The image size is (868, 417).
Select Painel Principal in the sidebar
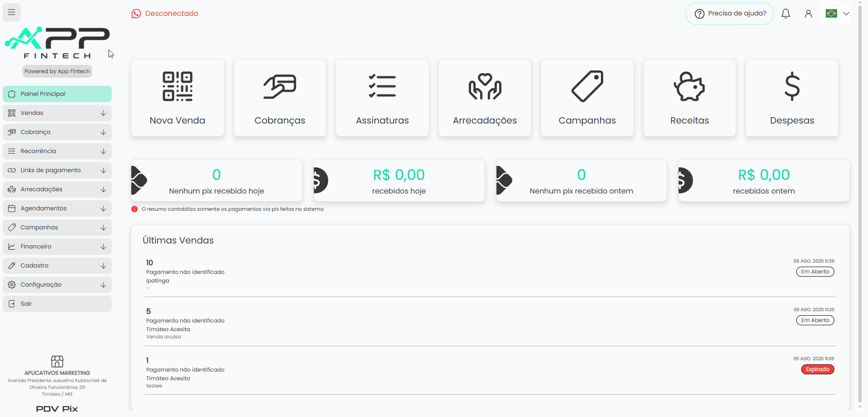coord(57,94)
